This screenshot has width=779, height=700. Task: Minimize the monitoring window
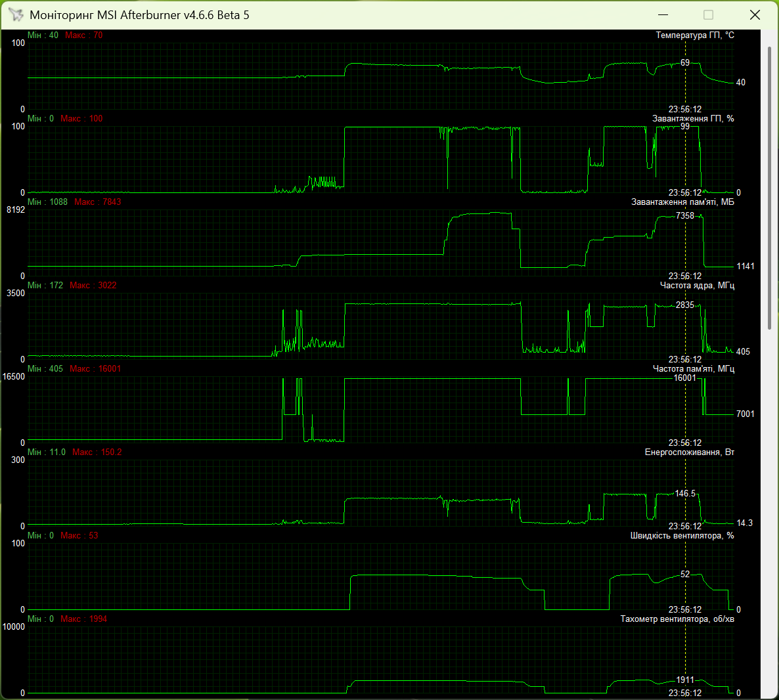663,15
